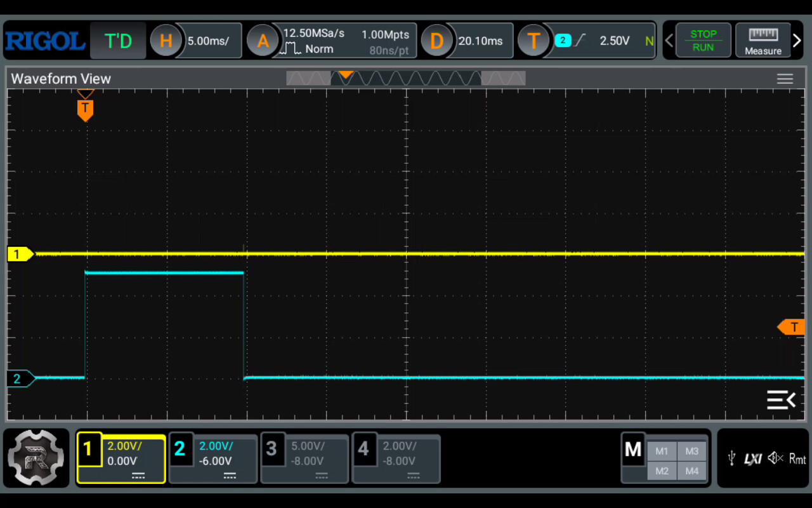The image size is (812, 508).
Task: Toggle math M3
Action: click(x=692, y=451)
